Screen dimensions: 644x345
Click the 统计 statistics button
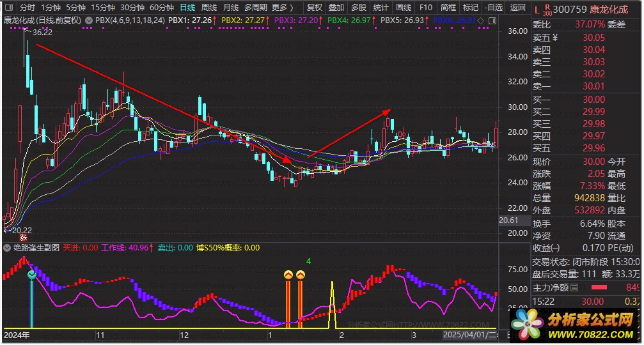coord(381,8)
